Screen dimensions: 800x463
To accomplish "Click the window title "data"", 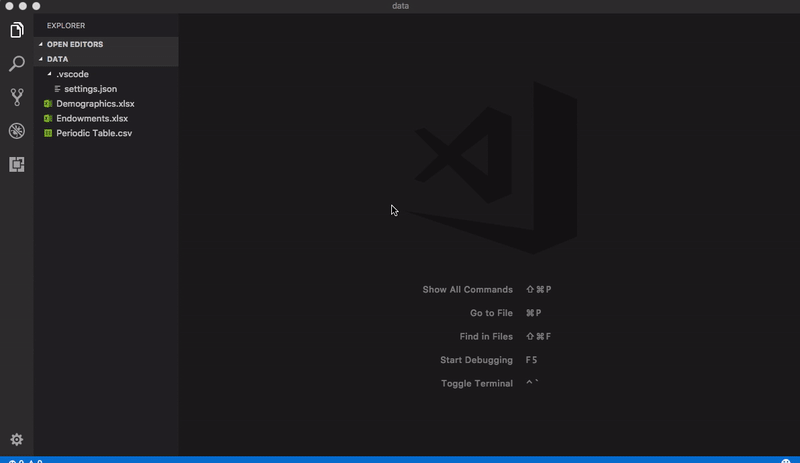I will click(400, 6).
